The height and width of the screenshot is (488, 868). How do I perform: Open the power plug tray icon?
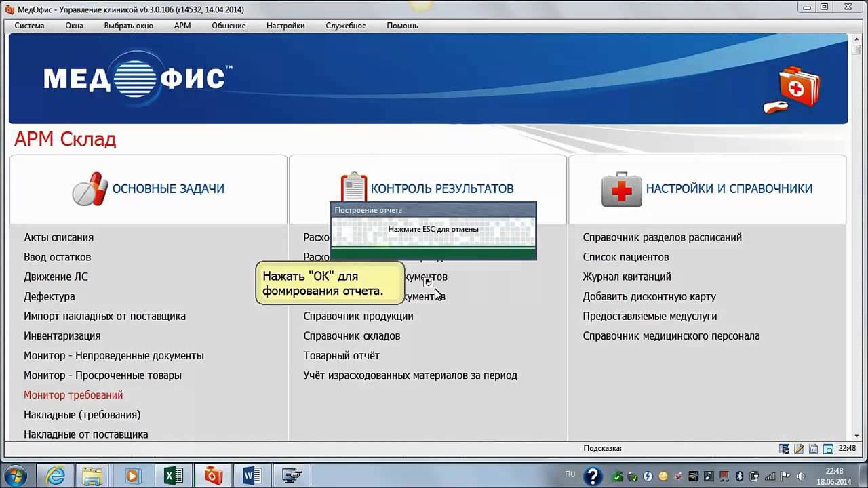click(x=755, y=476)
